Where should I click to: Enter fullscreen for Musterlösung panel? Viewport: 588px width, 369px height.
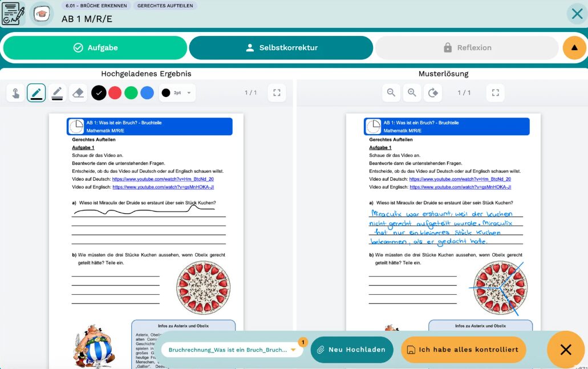pyautogui.click(x=496, y=92)
